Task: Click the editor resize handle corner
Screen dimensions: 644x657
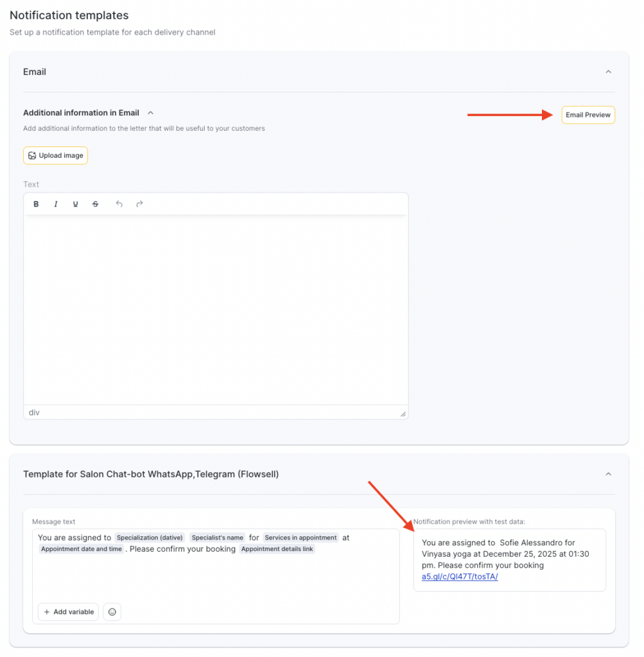Action: (x=403, y=414)
